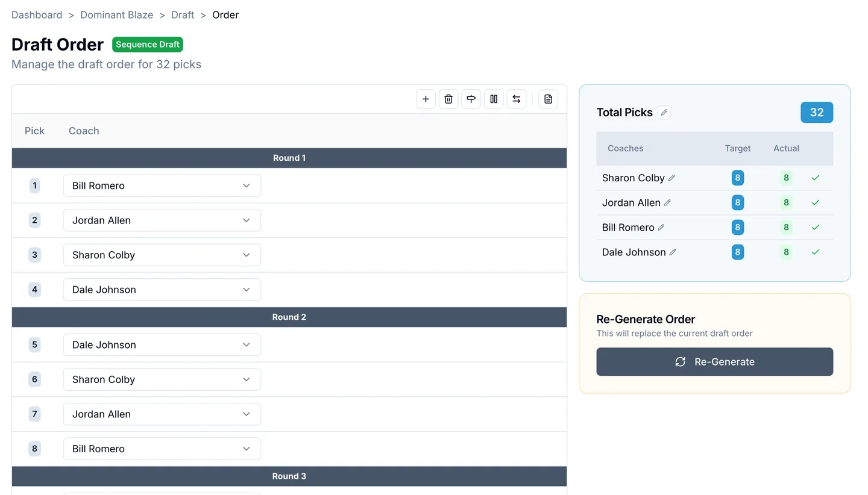The image size is (868, 495).
Task: Click the Actual column header
Action: 786,148
